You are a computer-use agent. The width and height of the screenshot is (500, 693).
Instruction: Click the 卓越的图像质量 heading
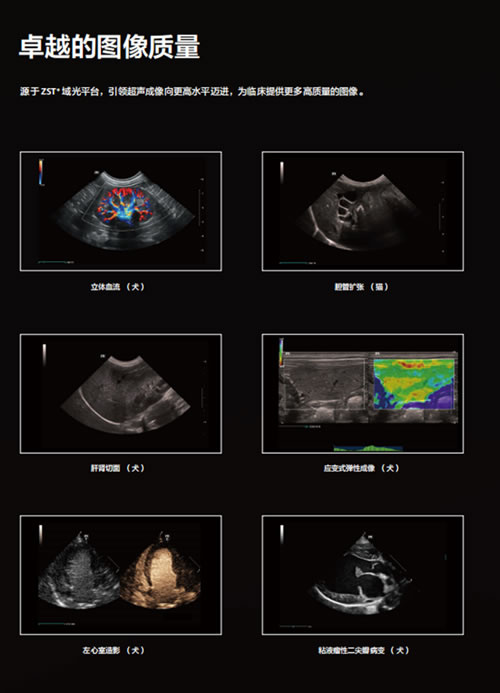110,47
